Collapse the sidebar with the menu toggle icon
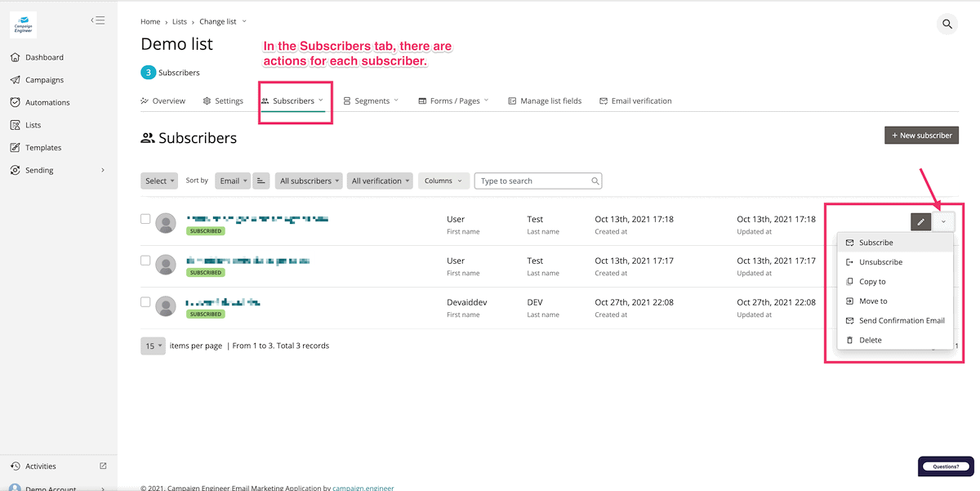The width and height of the screenshot is (980, 491). (98, 20)
